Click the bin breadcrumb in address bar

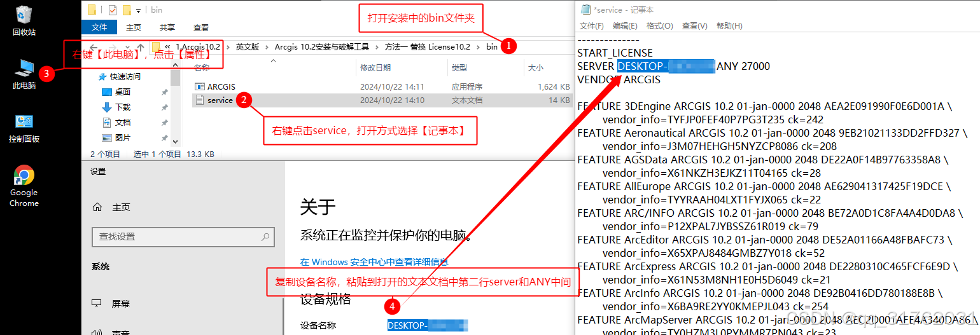click(x=492, y=47)
